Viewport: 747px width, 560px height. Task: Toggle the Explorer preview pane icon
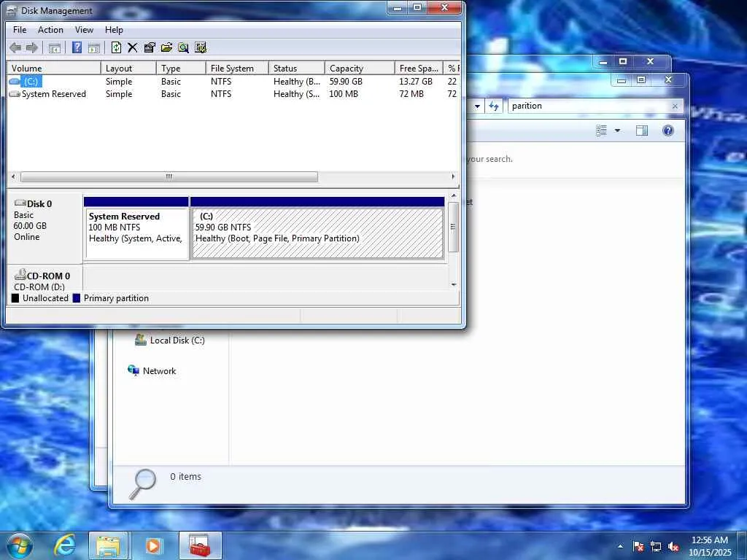642,131
